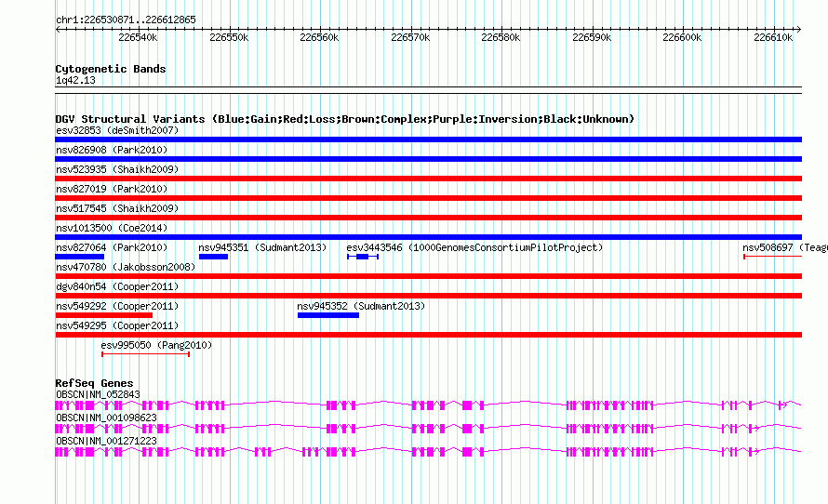Click the blue gain bar under nsv1013500
The image size is (828, 504).
[428, 237]
